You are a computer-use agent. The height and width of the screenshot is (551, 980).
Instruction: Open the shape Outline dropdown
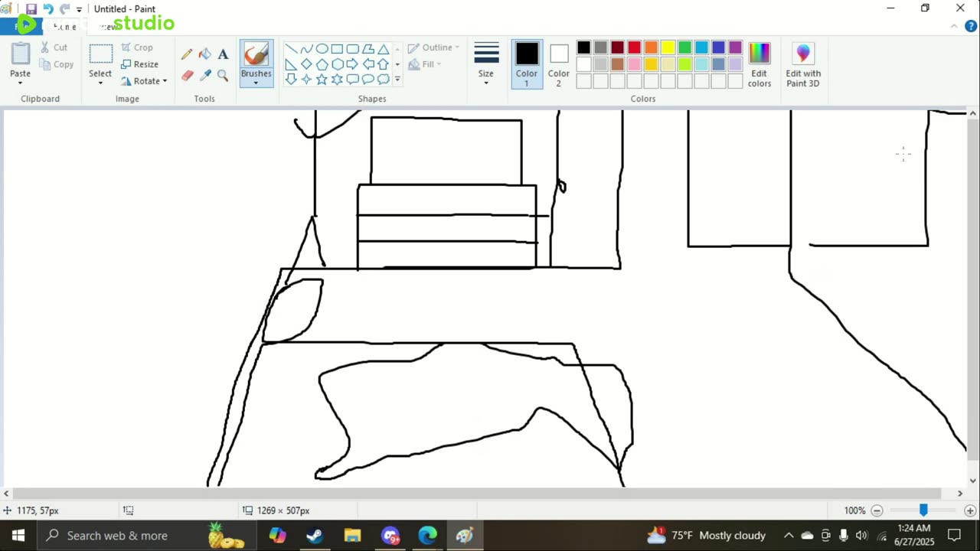(x=433, y=47)
